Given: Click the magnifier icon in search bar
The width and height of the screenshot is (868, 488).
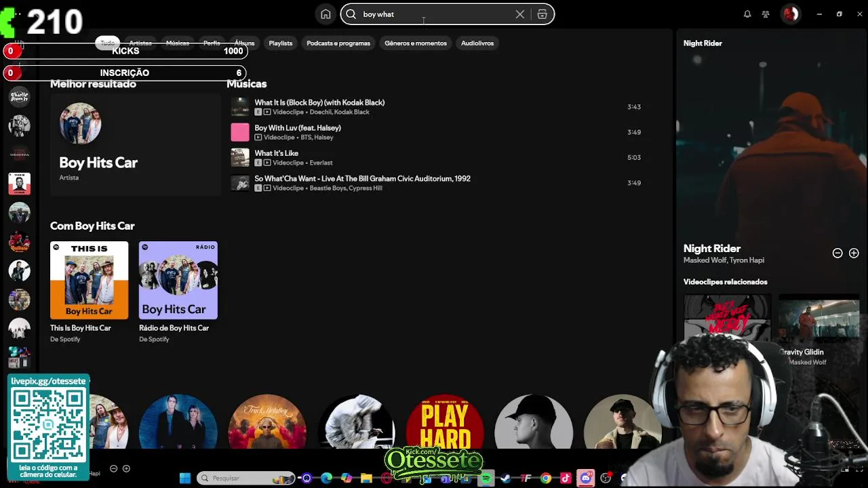Looking at the screenshot, I should point(351,14).
